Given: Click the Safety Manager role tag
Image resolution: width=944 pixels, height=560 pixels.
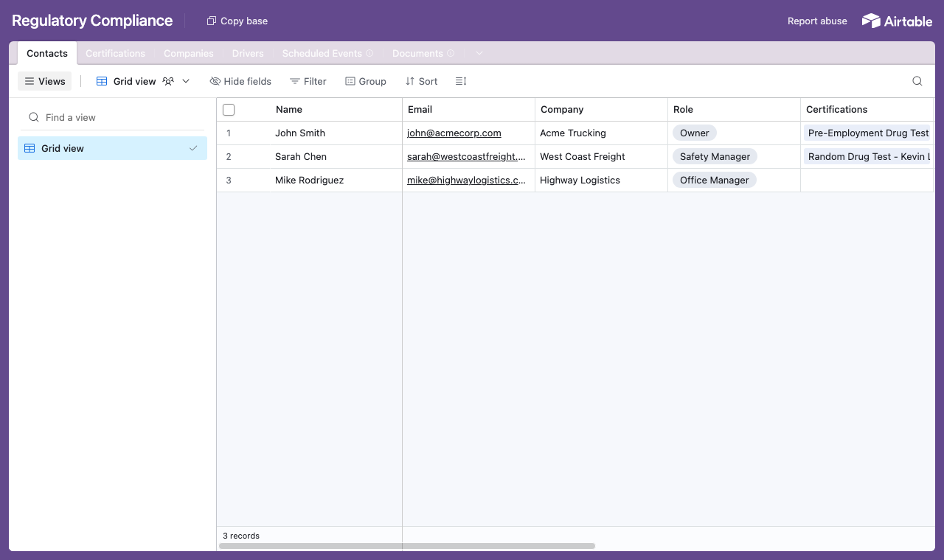Looking at the screenshot, I should [715, 157].
